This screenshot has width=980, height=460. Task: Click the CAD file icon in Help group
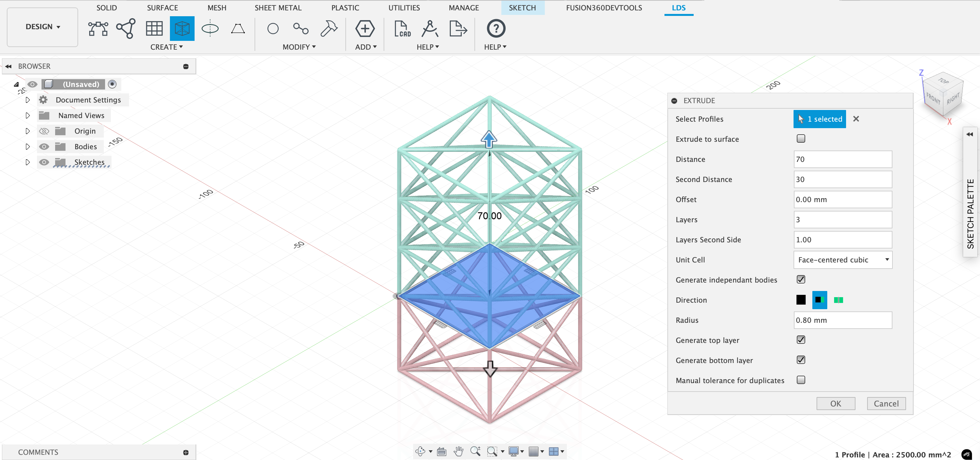point(402,29)
